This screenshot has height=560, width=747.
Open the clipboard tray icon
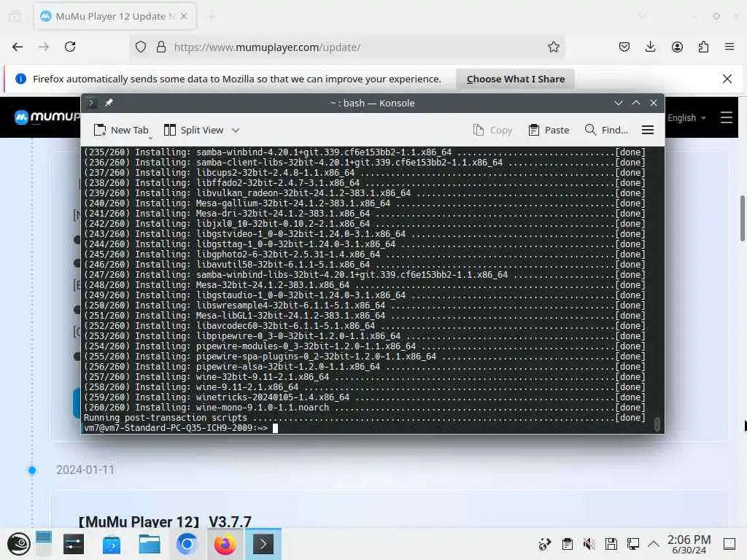(567, 544)
